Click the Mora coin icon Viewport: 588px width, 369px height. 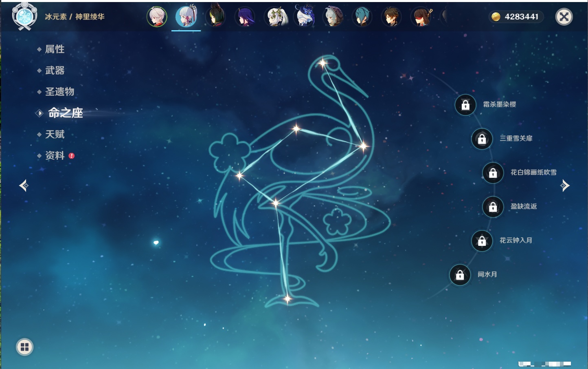coord(496,17)
